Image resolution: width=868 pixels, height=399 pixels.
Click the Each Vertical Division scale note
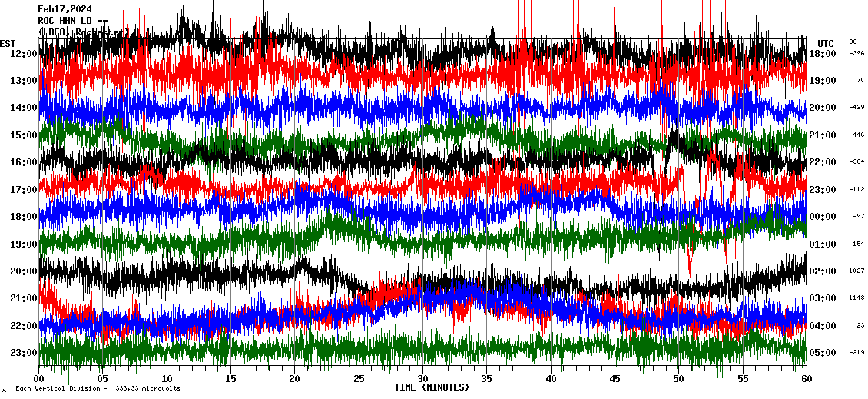point(98,389)
